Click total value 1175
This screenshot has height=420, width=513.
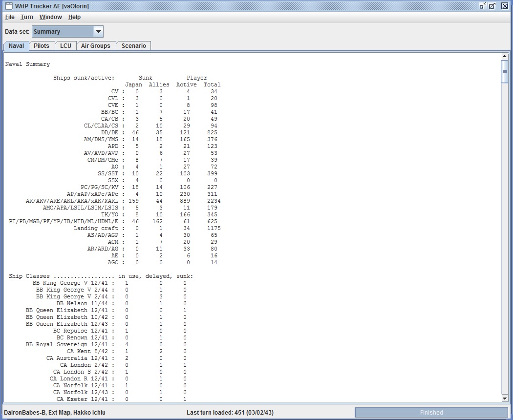(x=214, y=228)
